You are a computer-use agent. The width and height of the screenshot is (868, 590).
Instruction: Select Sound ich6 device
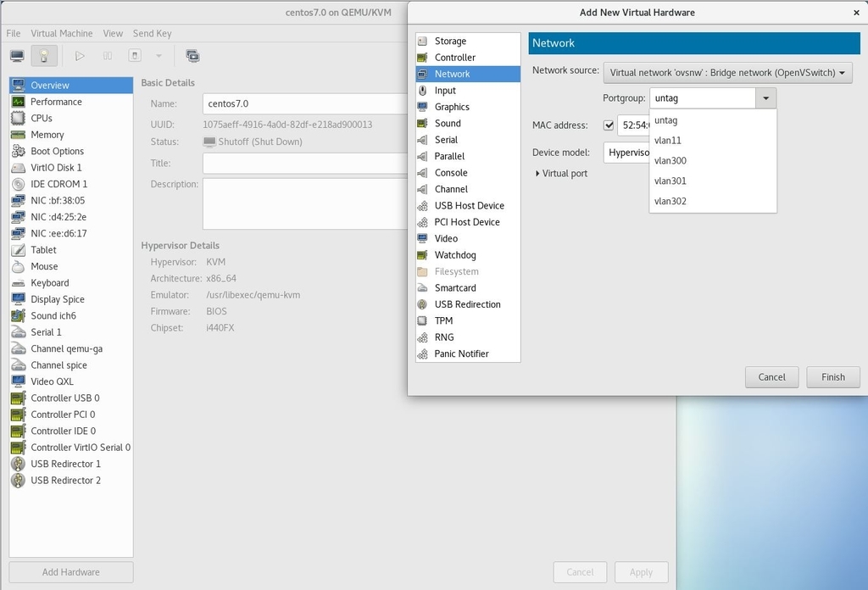tap(71, 315)
